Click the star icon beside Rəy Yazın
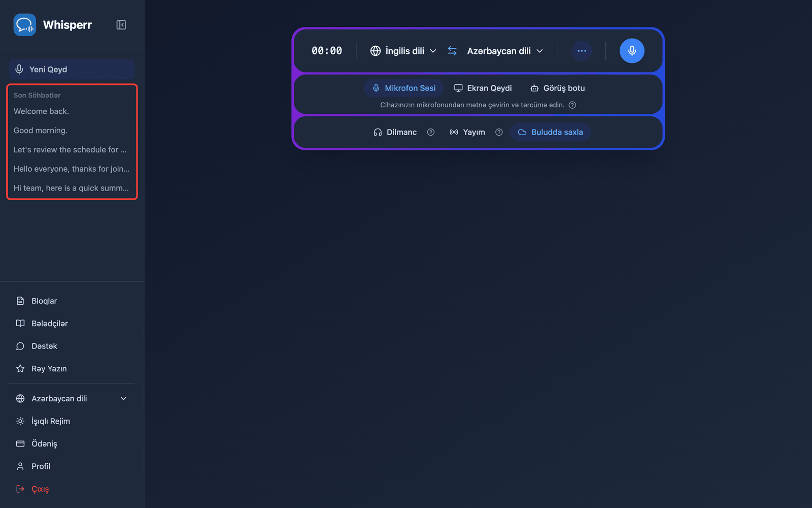This screenshot has height=508, width=812. click(20, 369)
